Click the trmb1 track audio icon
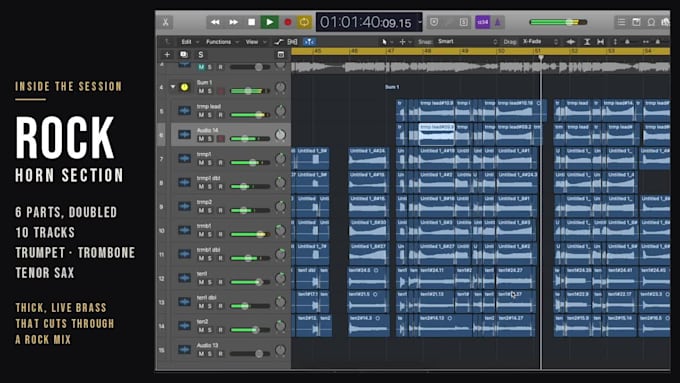 point(185,230)
